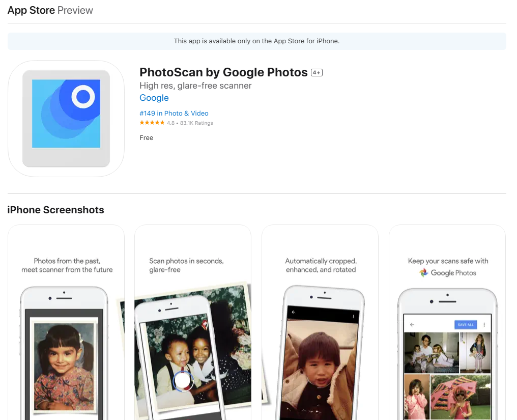
Task: Click the three-dot menu in the cropped photo screenshot
Action: point(353,317)
